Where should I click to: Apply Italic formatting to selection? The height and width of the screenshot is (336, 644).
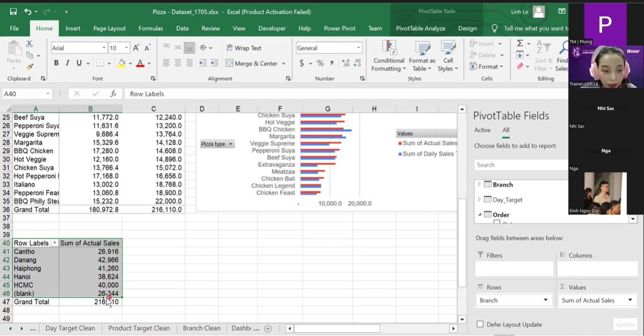point(67,63)
